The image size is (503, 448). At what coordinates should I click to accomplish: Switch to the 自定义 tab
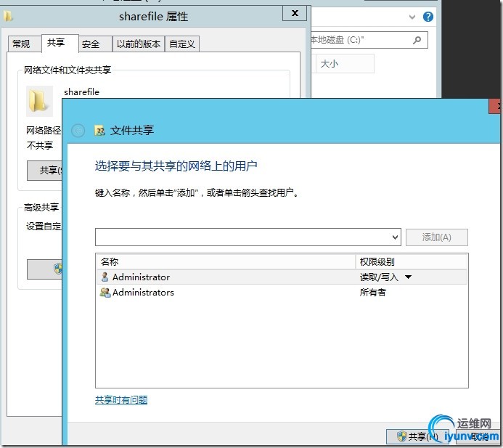182,44
